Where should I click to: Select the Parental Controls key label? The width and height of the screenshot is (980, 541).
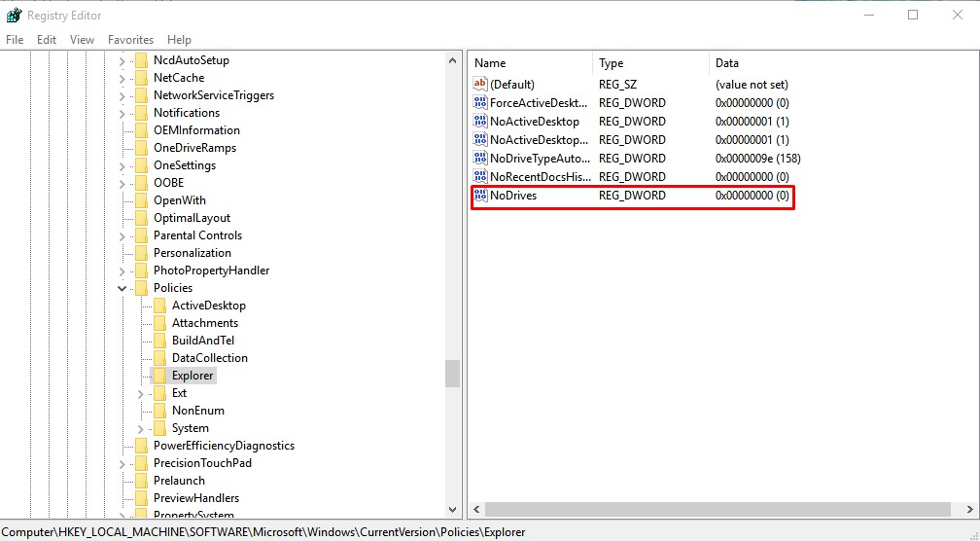pyautogui.click(x=197, y=235)
